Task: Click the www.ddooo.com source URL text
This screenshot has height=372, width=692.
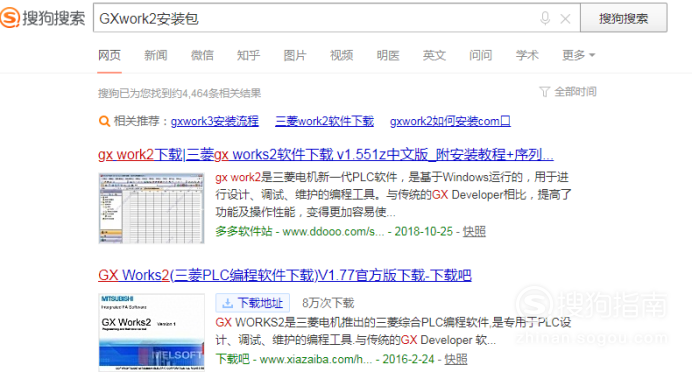Action: [x=333, y=231]
